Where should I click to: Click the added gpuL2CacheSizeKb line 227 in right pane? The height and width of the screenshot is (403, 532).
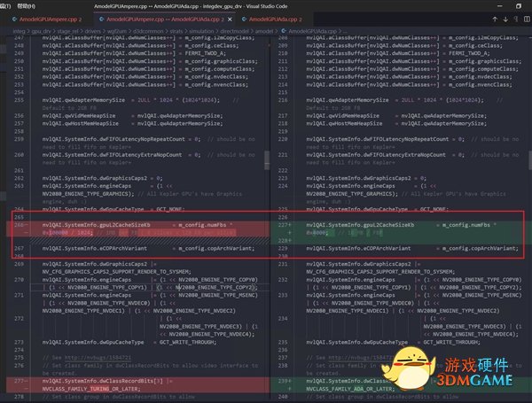(x=401, y=229)
